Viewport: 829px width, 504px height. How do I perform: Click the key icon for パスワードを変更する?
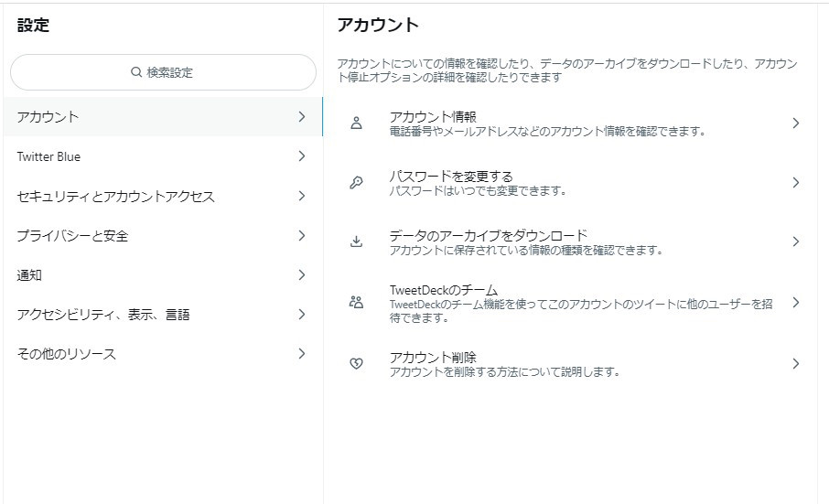coord(356,183)
